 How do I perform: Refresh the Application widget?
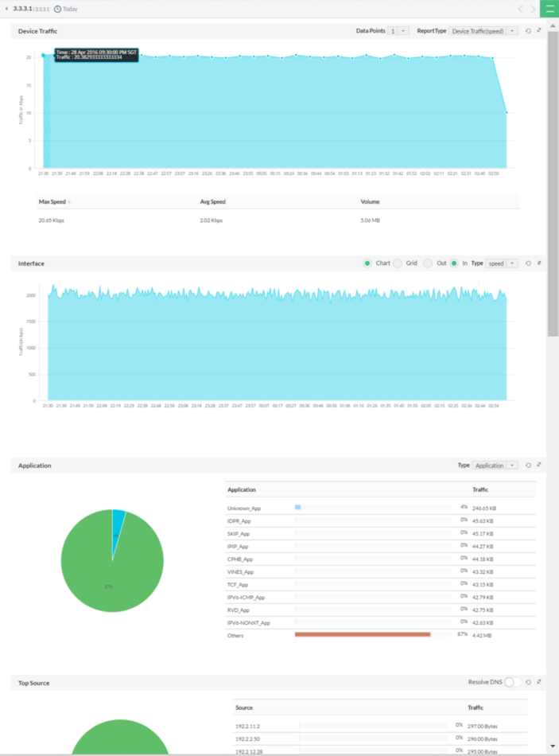pos(528,466)
